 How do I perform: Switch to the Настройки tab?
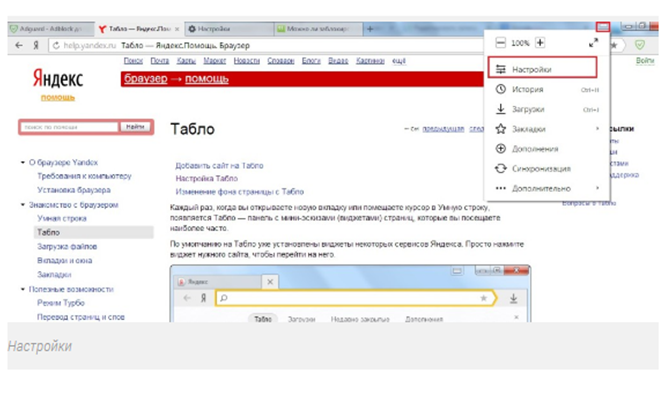(229, 29)
